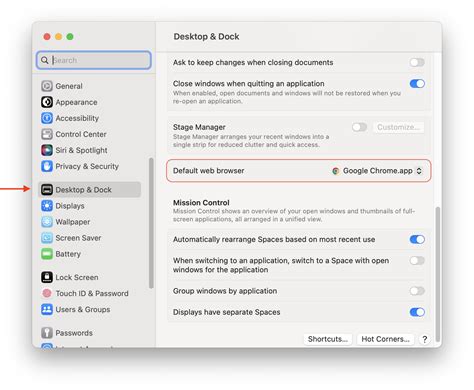
Task: Click the Users & Groups icon
Action: (x=47, y=309)
